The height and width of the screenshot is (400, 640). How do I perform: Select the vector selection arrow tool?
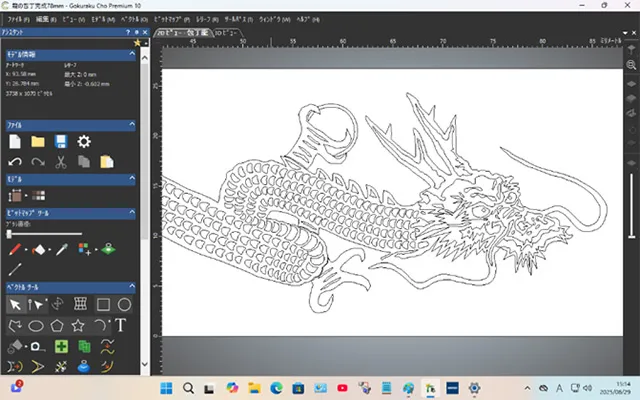pos(15,304)
